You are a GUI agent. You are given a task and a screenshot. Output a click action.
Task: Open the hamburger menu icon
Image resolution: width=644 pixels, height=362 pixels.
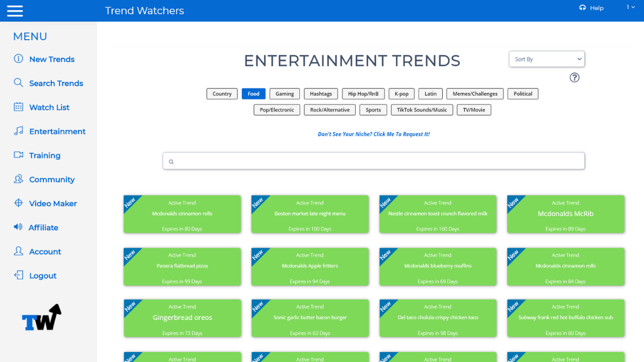point(15,11)
